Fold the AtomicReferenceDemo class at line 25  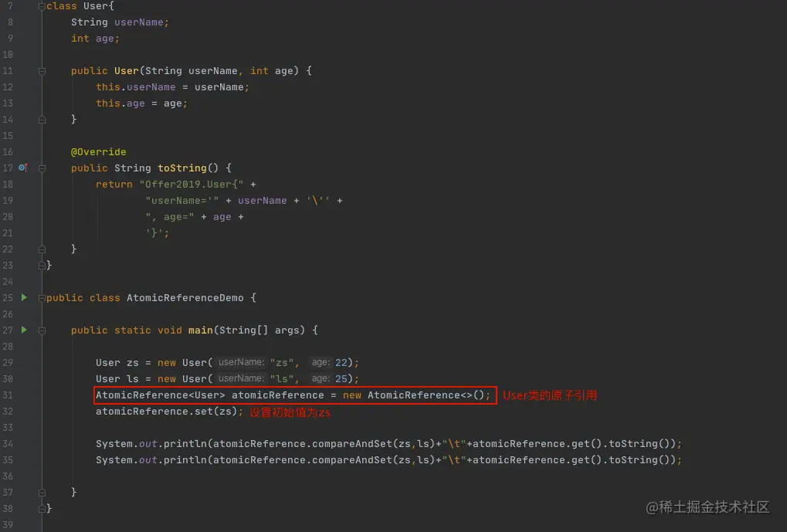42,297
